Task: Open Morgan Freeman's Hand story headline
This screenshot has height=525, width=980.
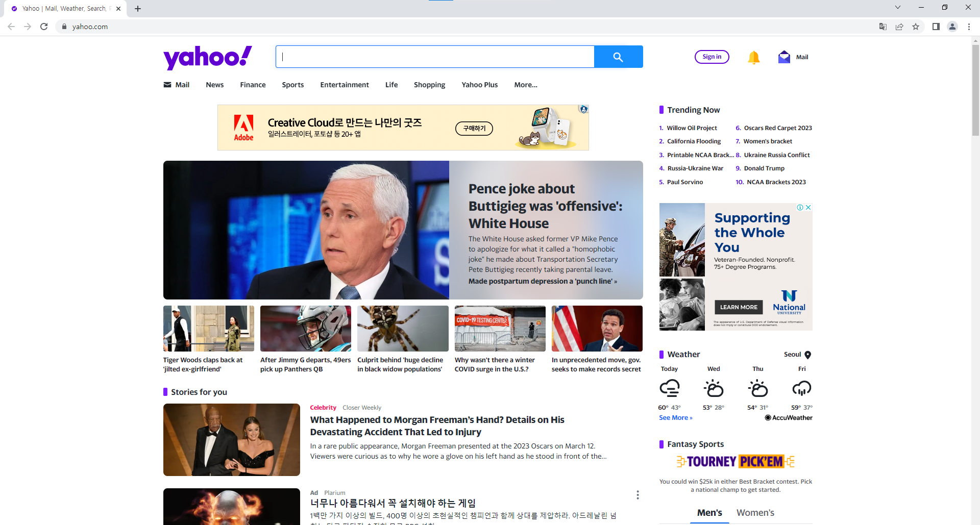Action: [x=437, y=426]
